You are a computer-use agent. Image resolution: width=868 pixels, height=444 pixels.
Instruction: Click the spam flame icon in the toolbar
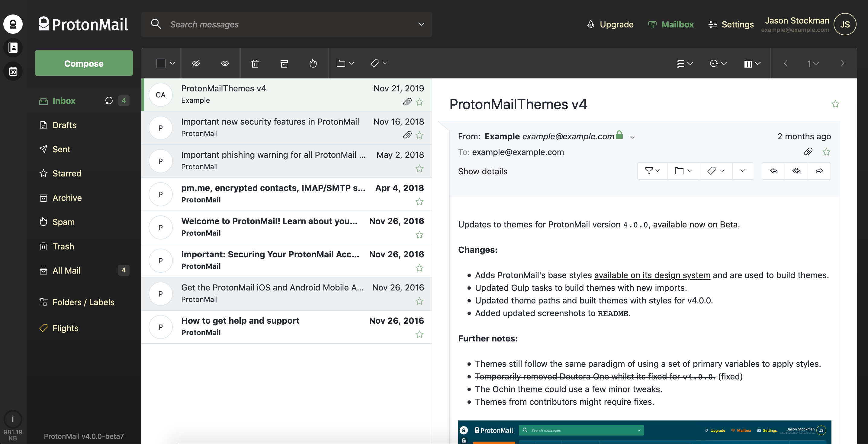click(313, 63)
